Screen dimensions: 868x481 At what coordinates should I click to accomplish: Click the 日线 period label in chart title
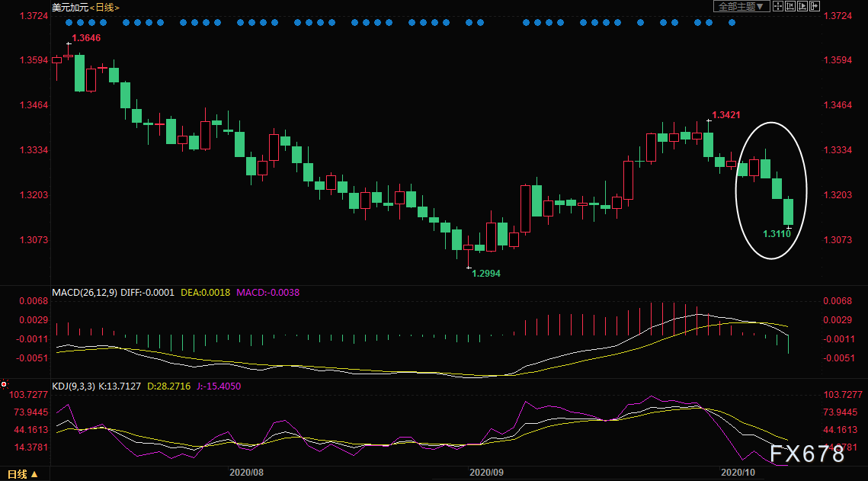tap(106, 7)
